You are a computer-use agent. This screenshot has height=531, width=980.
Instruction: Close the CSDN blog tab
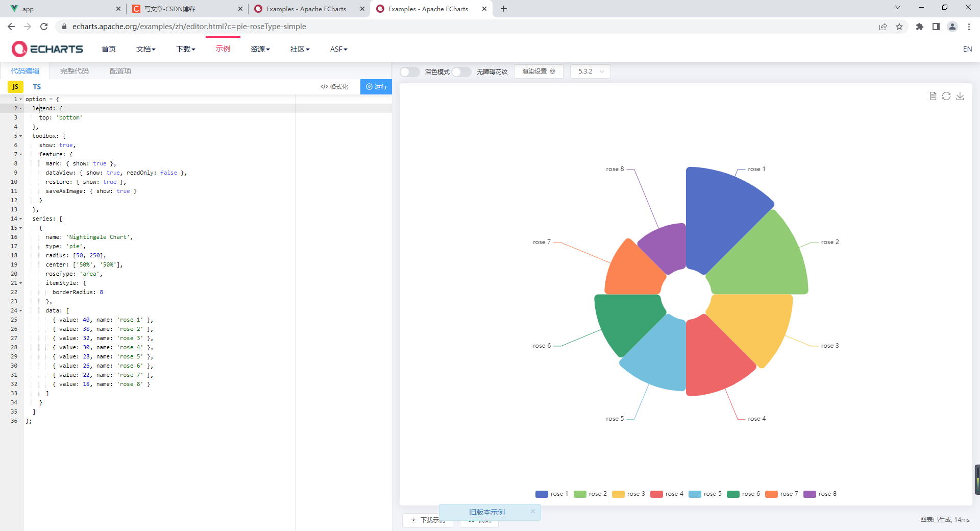tap(240, 9)
